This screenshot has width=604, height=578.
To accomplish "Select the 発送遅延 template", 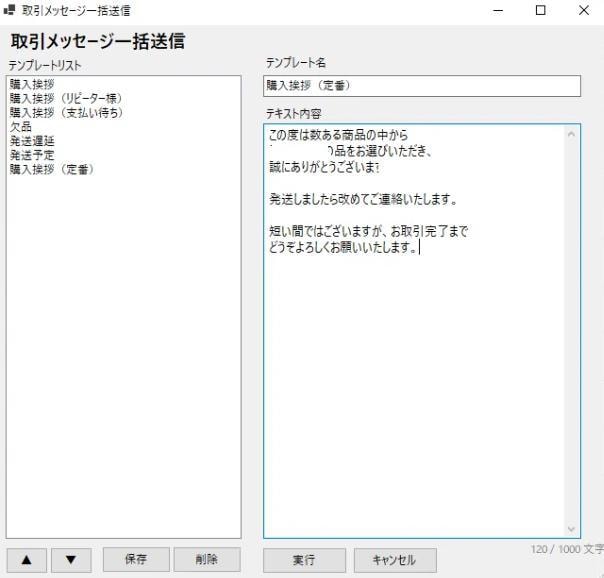I will [x=32, y=141].
